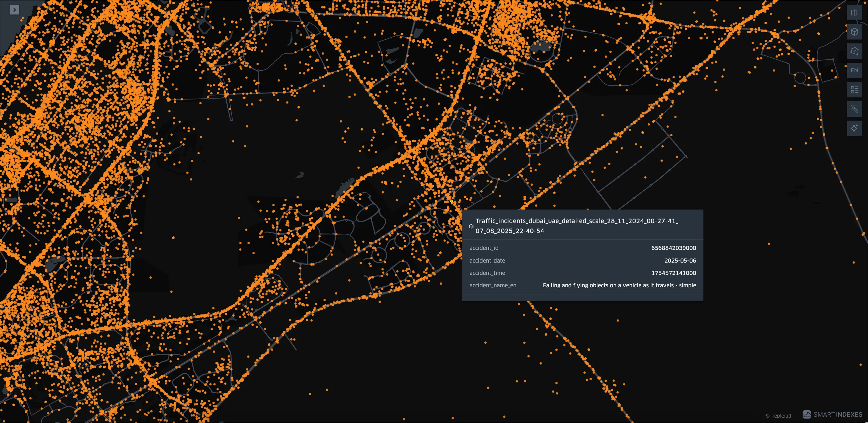The image size is (868, 423).
Task: Click the Traffic_incidents_dubai dataset title
Action: pos(577,226)
